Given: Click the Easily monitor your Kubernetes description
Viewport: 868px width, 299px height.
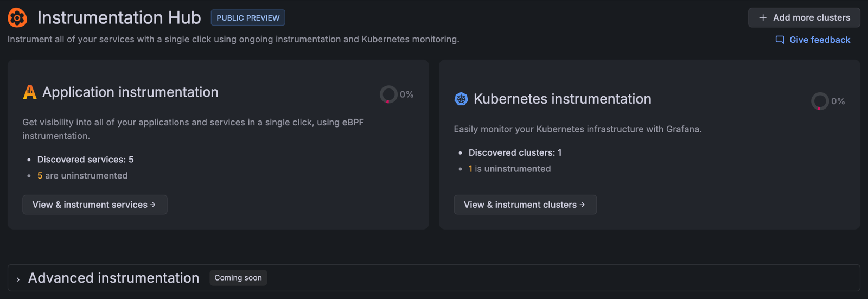Looking at the screenshot, I should (578, 129).
